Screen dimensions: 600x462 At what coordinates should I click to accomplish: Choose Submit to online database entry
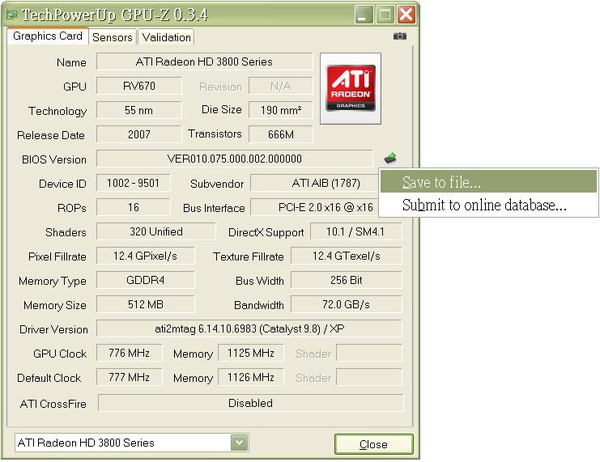point(488,205)
